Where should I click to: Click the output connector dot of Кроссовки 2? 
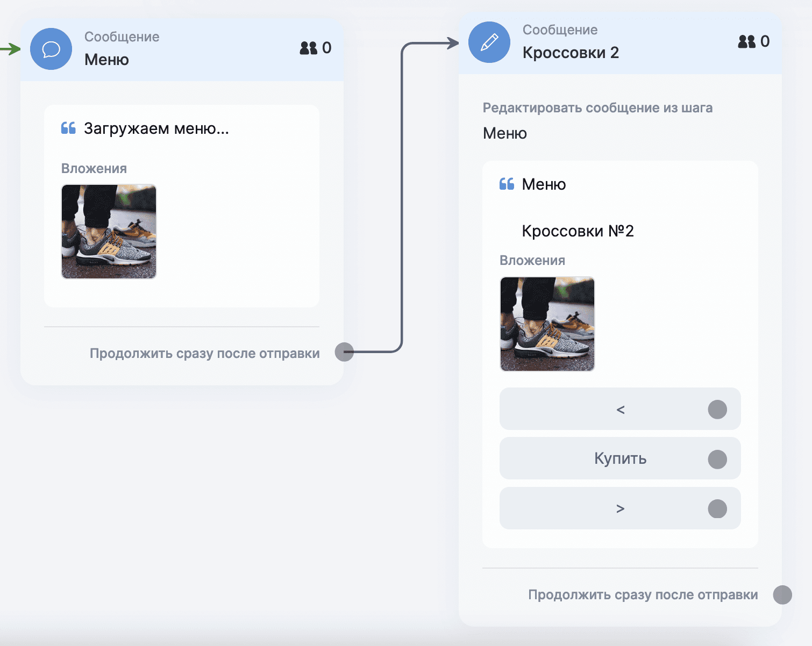click(x=782, y=595)
